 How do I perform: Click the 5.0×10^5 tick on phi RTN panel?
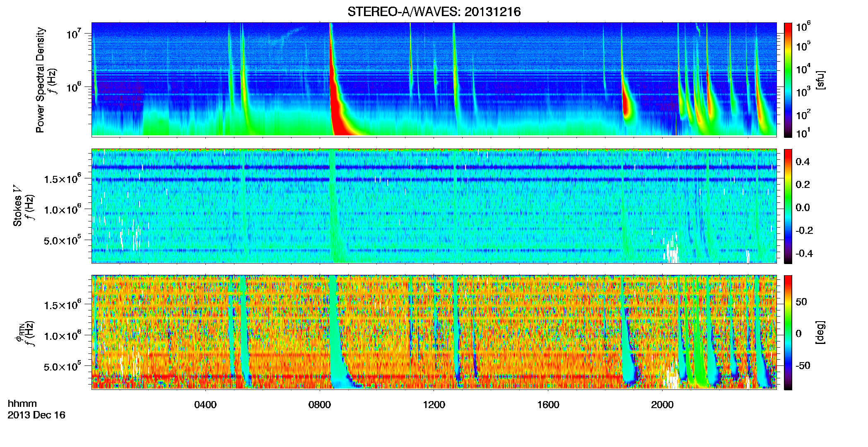pyautogui.click(x=63, y=366)
